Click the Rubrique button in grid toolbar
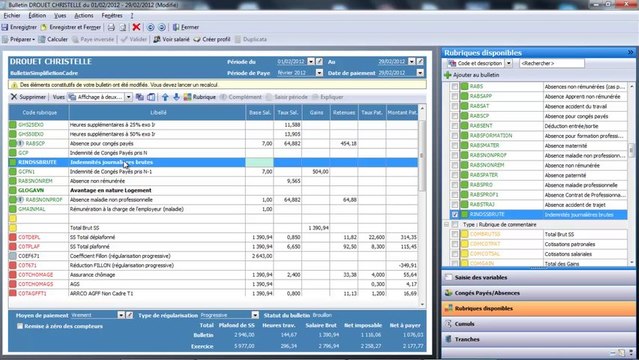 click(200, 97)
